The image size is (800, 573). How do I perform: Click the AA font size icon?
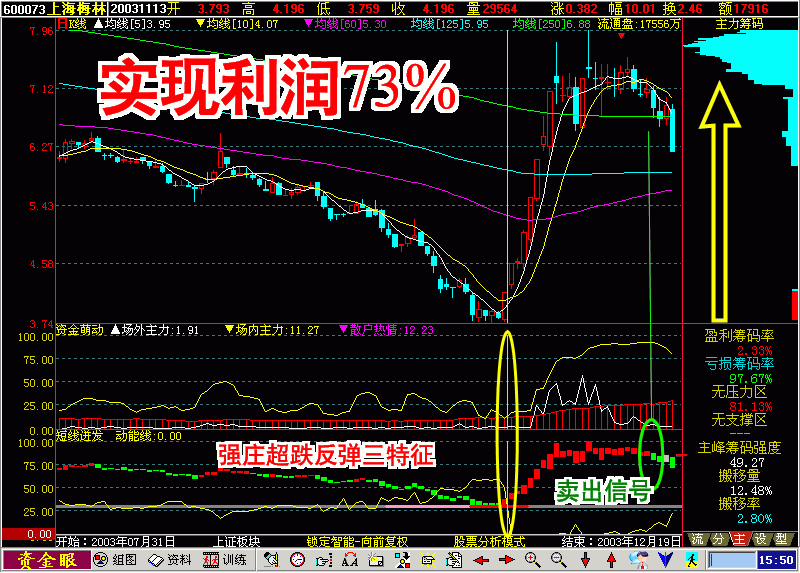[x=350, y=560]
